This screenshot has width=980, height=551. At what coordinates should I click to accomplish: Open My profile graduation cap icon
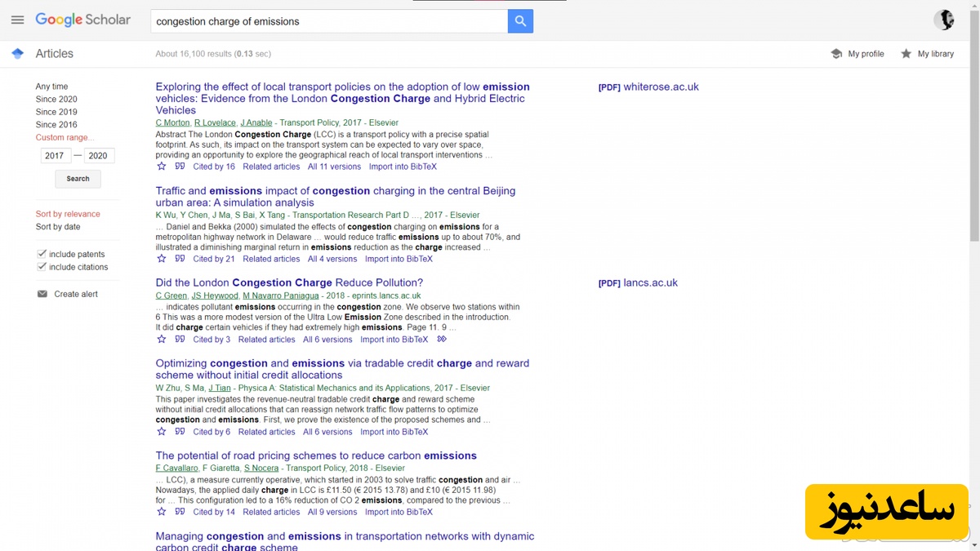coord(836,54)
